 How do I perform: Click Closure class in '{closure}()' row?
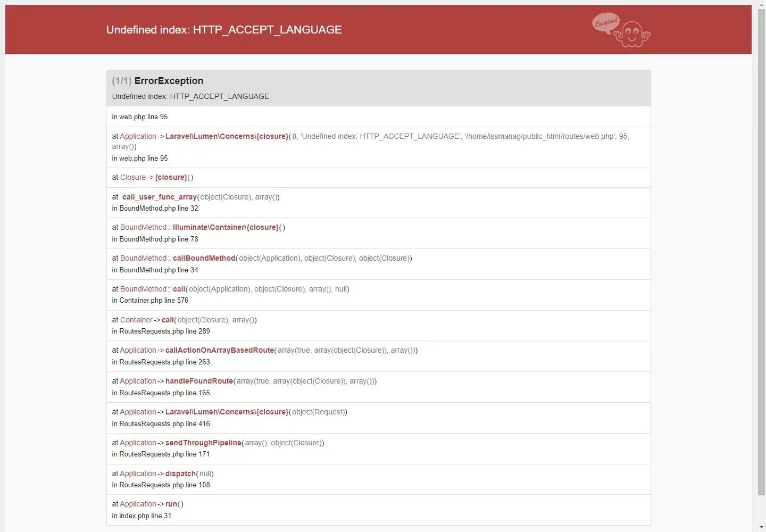(x=133, y=177)
